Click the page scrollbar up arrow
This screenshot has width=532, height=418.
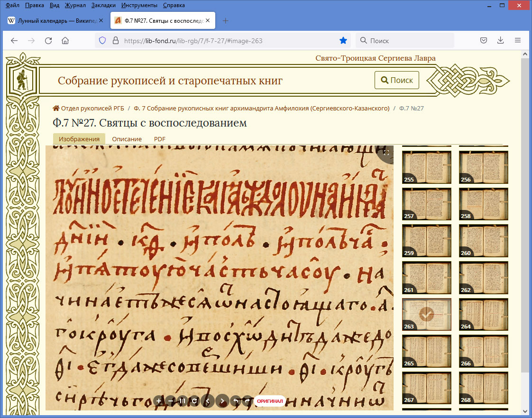point(525,54)
